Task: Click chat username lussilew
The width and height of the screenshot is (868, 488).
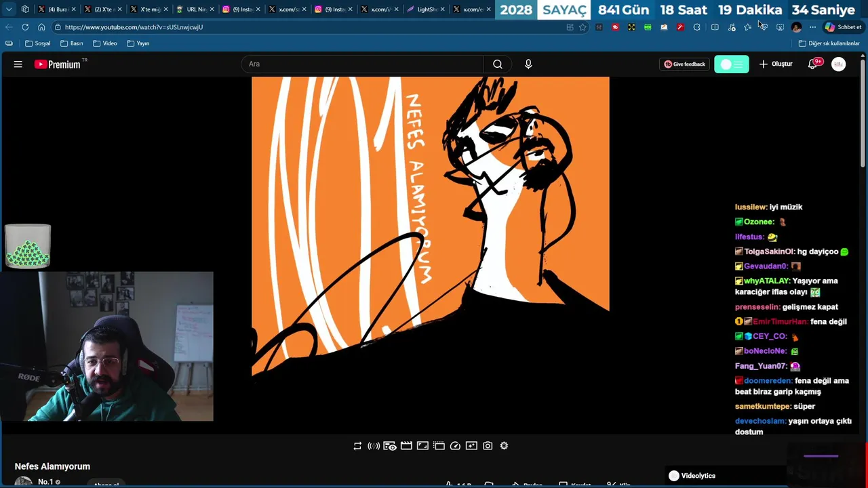Action: (x=751, y=207)
